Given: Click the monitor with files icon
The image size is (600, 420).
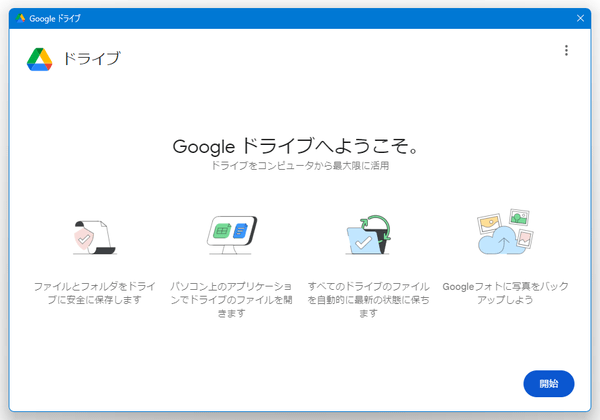Looking at the screenshot, I should pyautogui.click(x=232, y=235).
